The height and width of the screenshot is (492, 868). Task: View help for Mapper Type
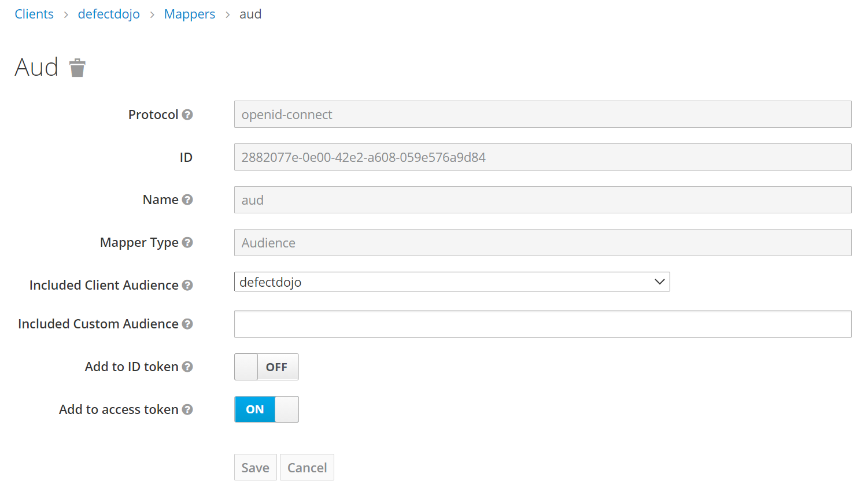tap(188, 242)
